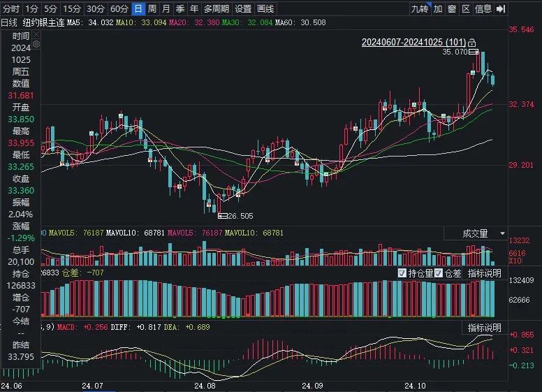Click the 26.505 low price marker icon

click(x=223, y=216)
